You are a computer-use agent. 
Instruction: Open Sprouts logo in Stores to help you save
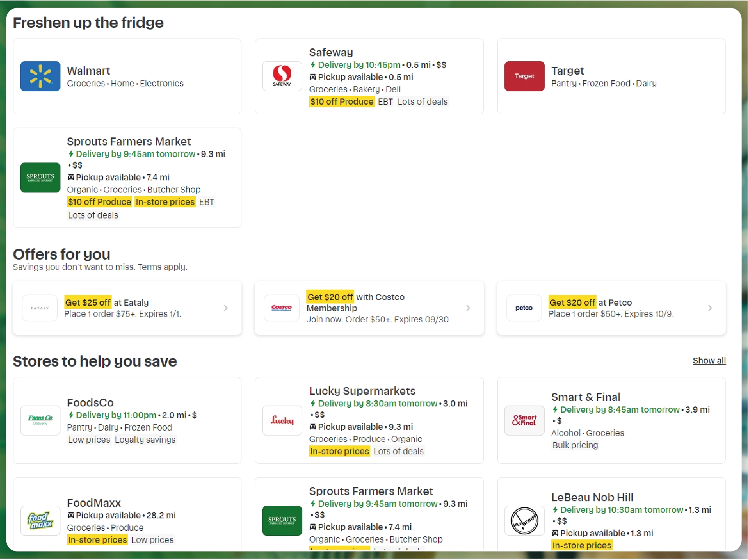(282, 521)
